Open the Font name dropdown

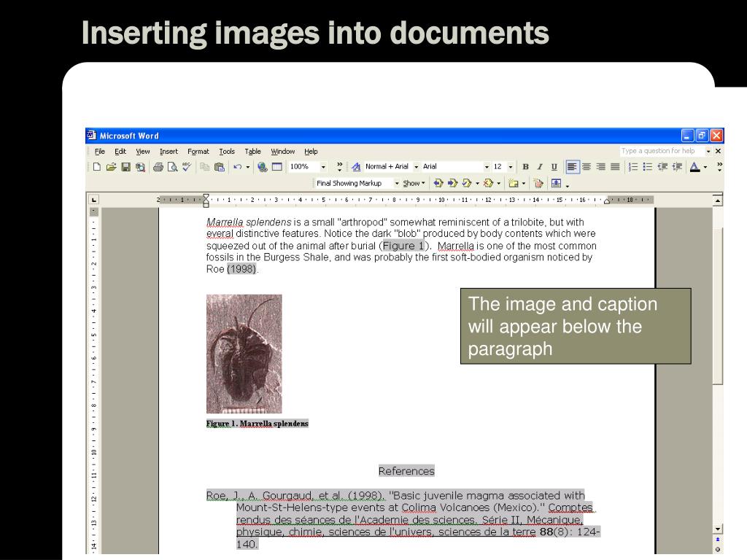tap(487, 167)
